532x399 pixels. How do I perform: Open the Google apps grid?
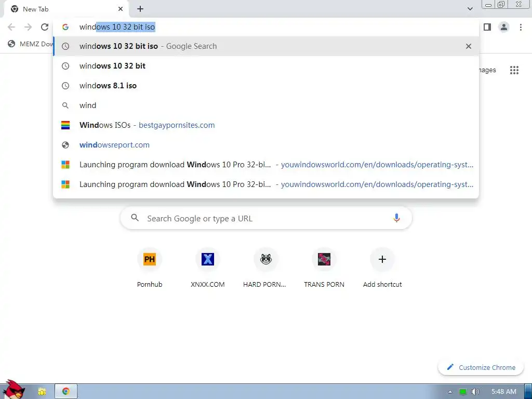coord(514,70)
